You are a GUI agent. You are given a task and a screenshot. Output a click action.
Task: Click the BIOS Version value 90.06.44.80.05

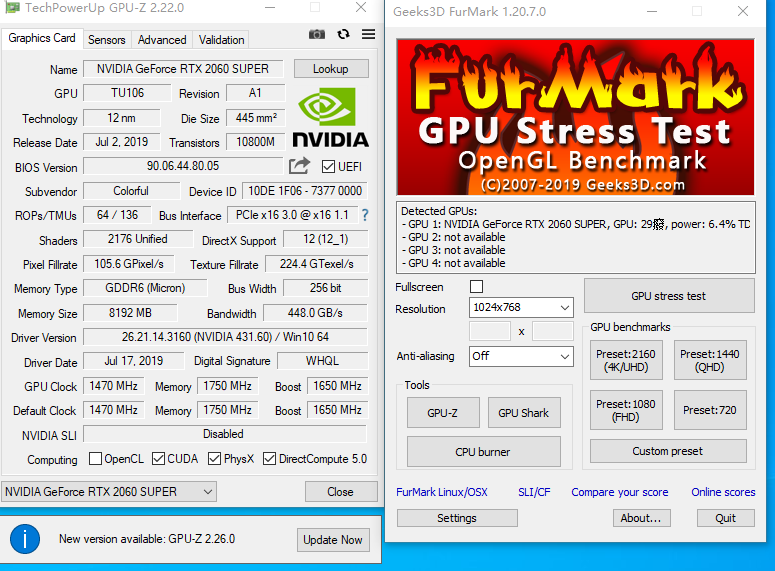183,166
